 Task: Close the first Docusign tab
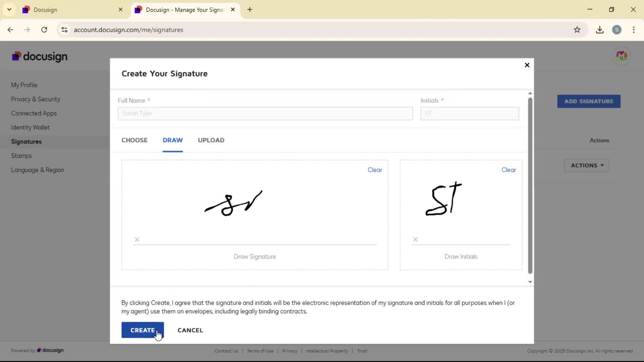(x=121, y=10)
